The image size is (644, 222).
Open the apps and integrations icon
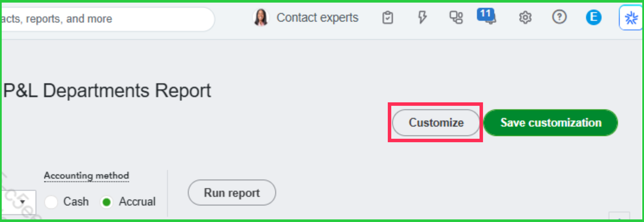pyautogui.click(x=456, y=18)
